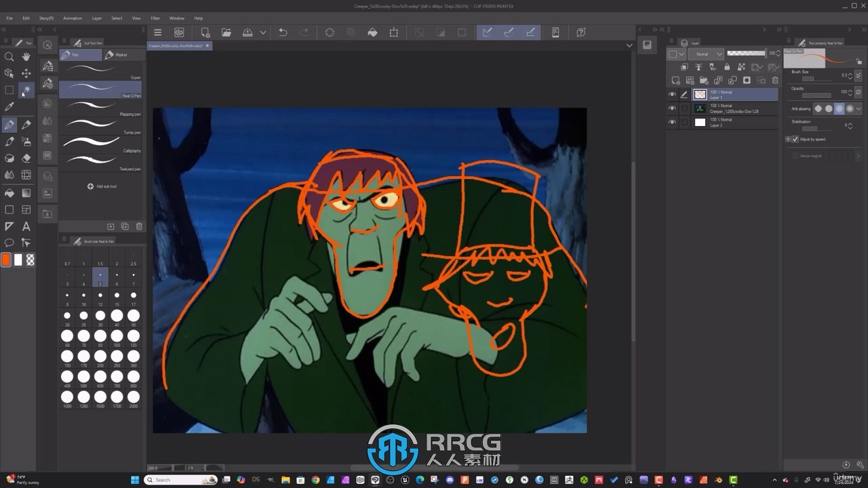This screenshot has height=488, width=868.
Task: Select the Operation object tool
Action: [9, 73]
